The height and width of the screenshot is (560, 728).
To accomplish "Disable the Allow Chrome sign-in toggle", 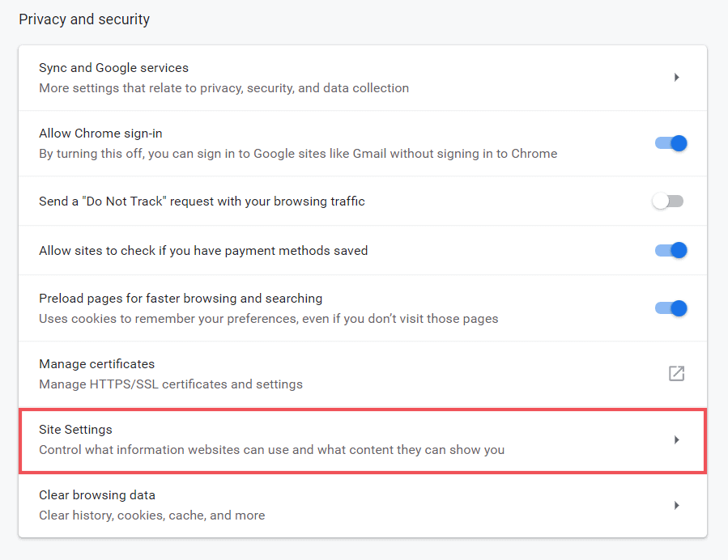I will (671, 143).
